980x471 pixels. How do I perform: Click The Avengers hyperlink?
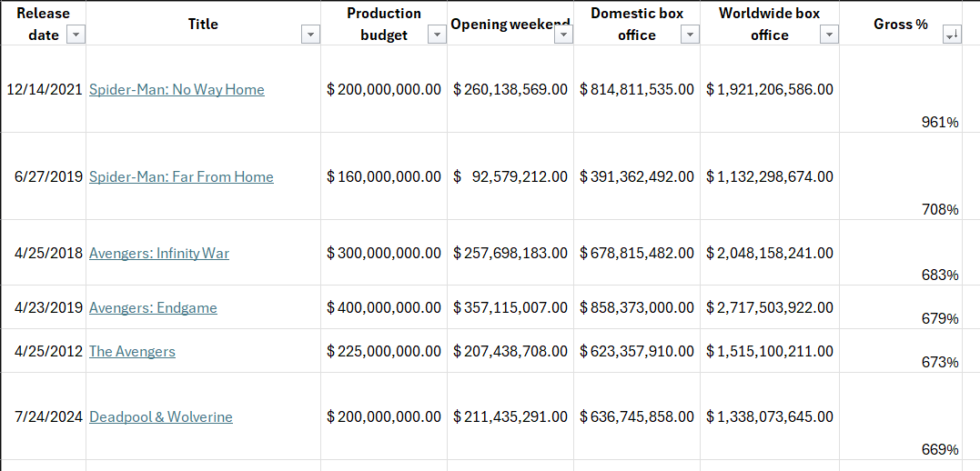tap(133, 351)
